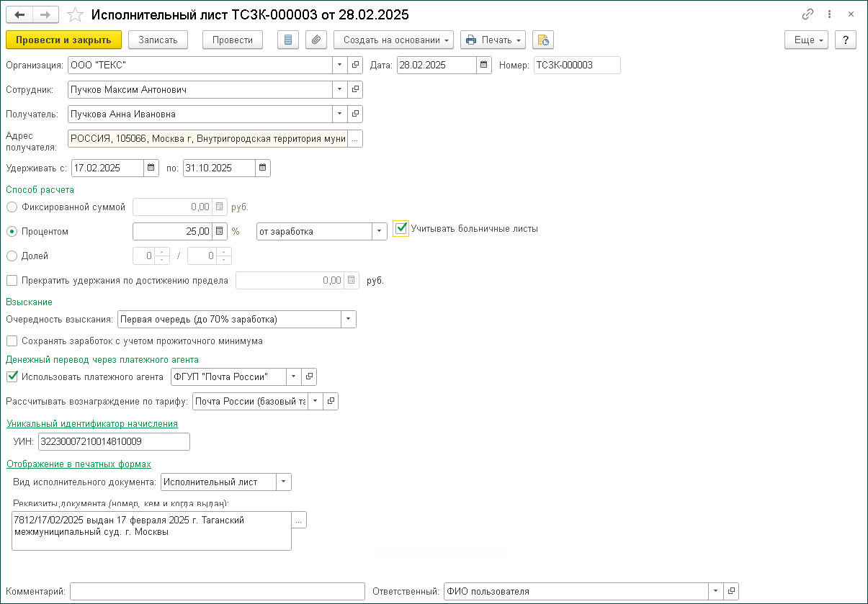868x604 pixels.
Task: Check Сохранять заработок с учетом прожиточного минимума
Action: (12, 341)
